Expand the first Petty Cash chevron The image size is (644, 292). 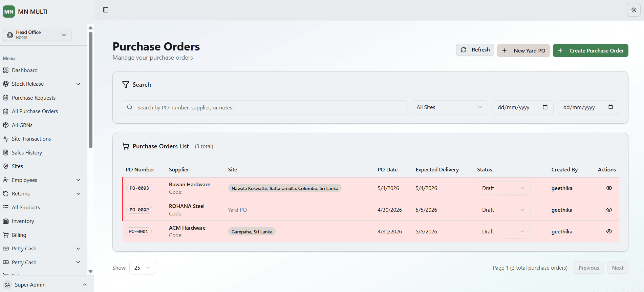coord(78,249)
